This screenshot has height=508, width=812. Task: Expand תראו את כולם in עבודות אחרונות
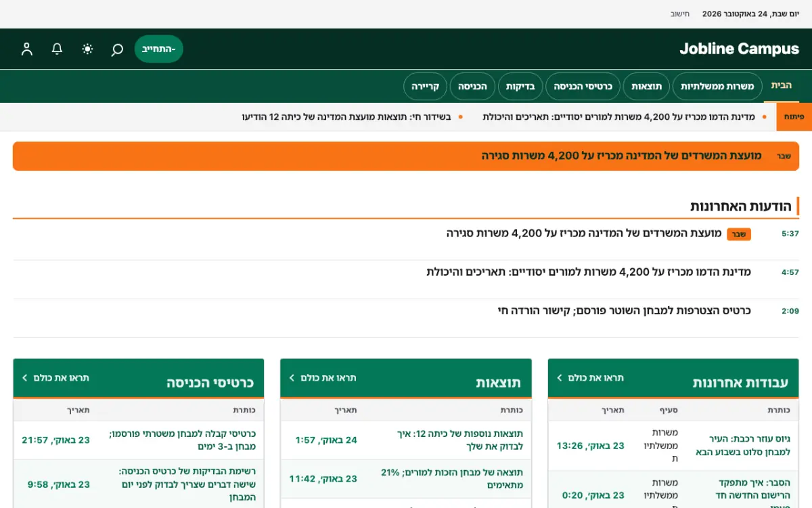click(x=591, y=378)
